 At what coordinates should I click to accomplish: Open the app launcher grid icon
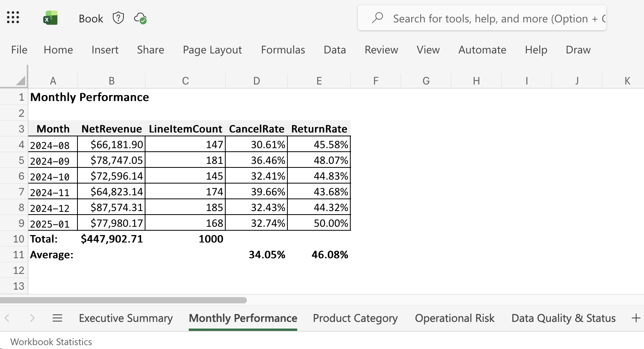pos(13,17)
